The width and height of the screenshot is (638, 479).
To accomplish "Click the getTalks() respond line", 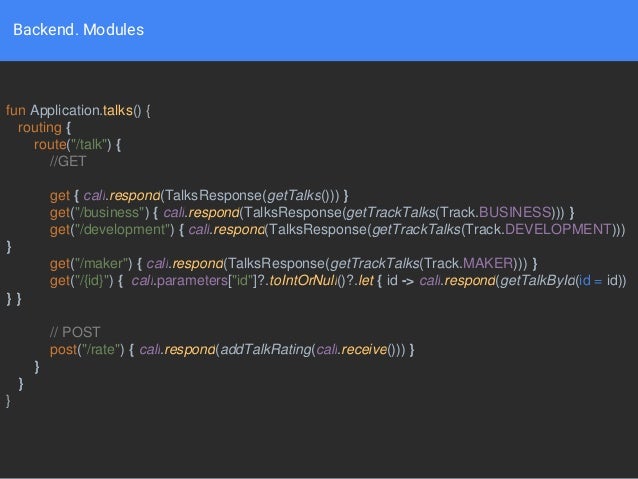I will (199, 196).
